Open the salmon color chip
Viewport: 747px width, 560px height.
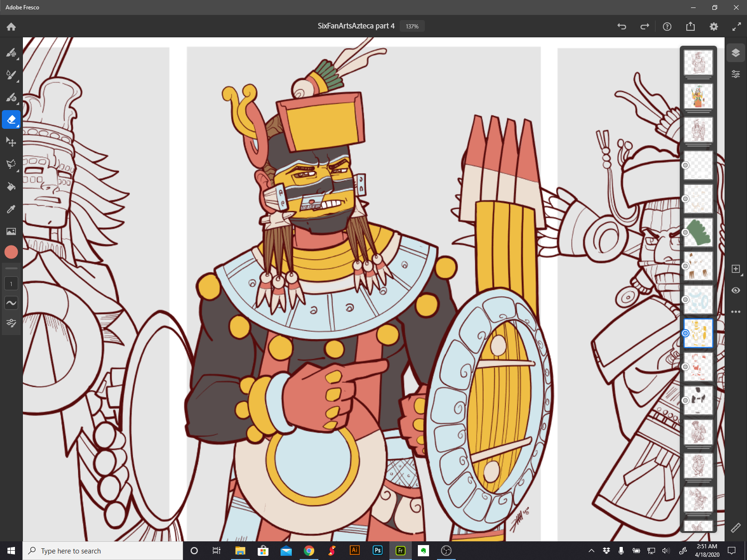click(x=11, y=252)
